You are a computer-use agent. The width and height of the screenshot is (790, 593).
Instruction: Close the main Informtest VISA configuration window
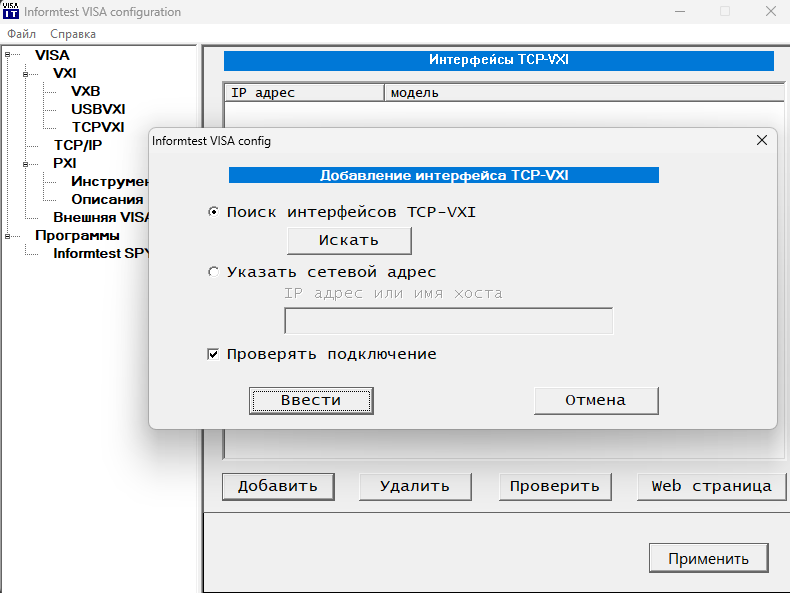pyautogui.click(x=771, y=11)
